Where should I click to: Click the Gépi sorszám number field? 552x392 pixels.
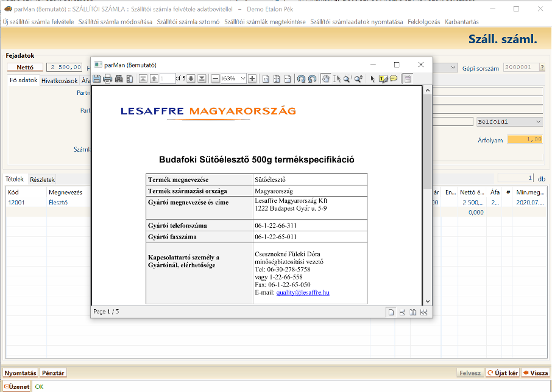521,67
